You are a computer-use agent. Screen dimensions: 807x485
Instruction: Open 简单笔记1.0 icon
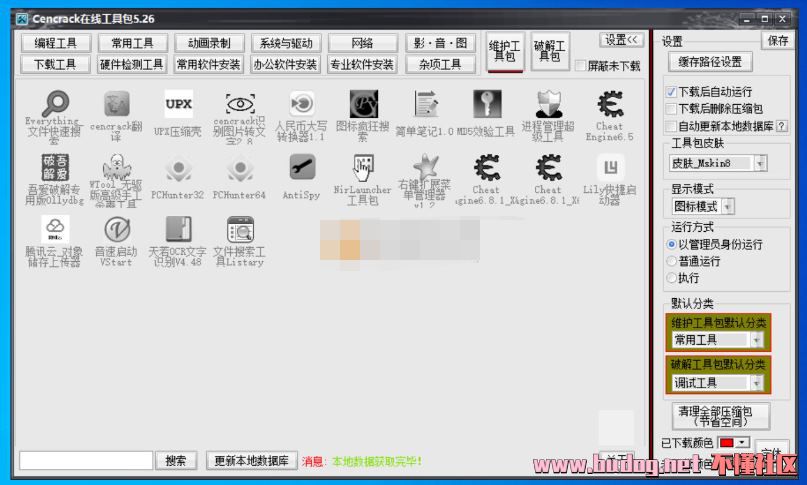(426, 104)
